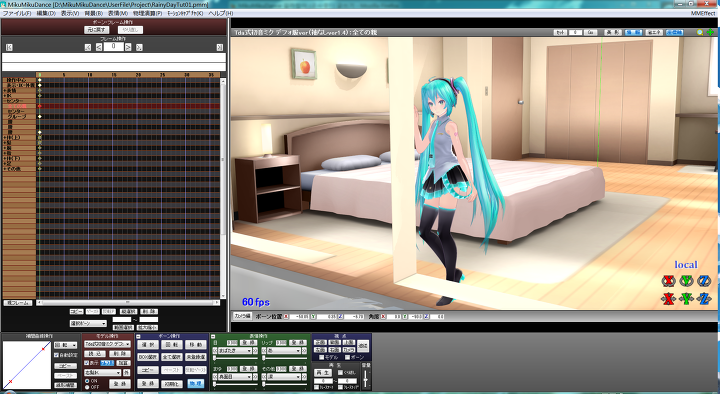Click the green Y rotation axis icon
This screenshot has height=394, width=720.
[686, 281]
